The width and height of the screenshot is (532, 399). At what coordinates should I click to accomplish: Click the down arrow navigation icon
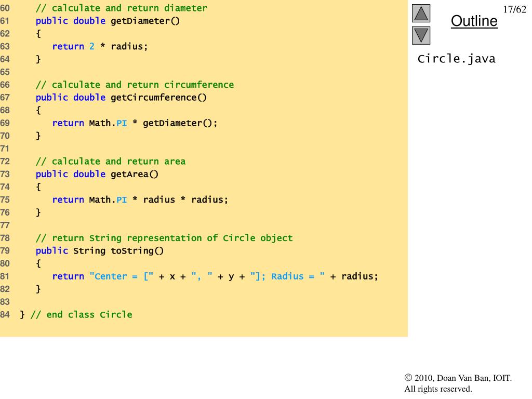421,36
